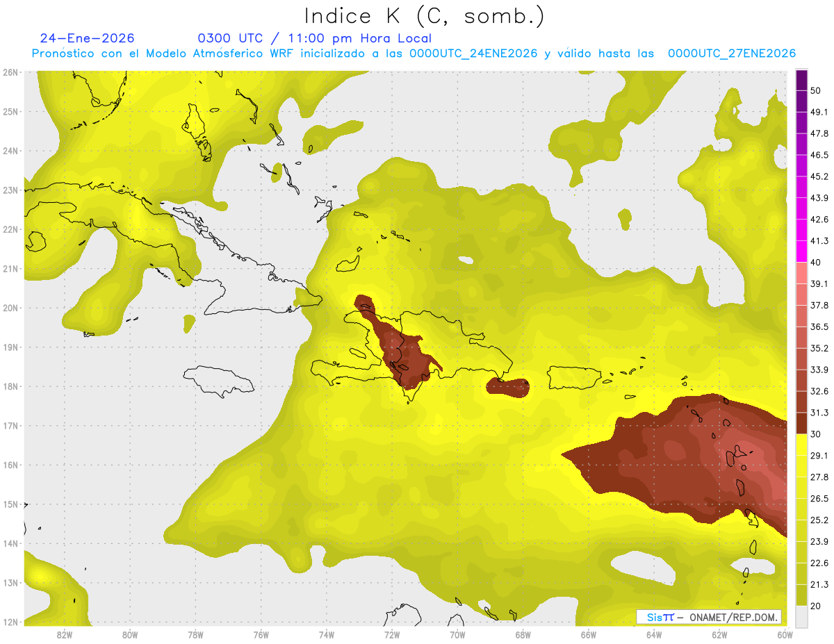Click the '72W' longitude axis label

point(392,634)
